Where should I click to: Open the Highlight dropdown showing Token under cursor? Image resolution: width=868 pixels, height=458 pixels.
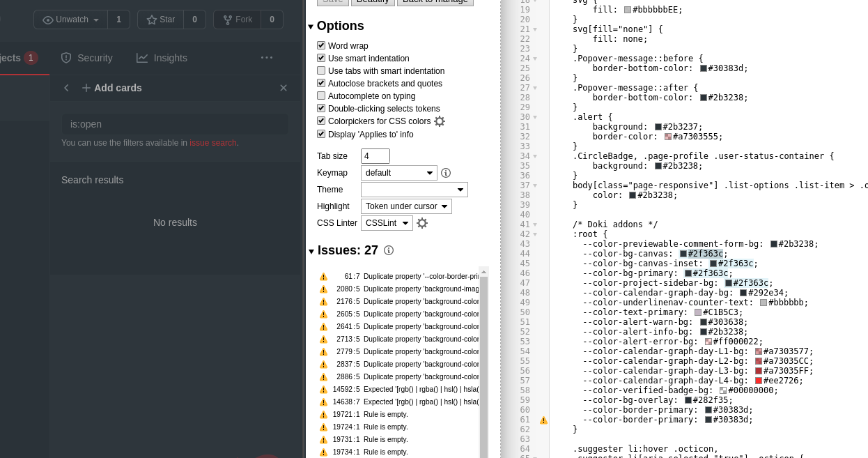click(405, 206)
